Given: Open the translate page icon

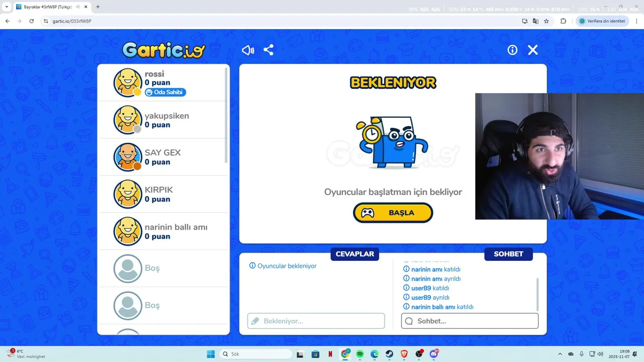Looking at the screenshot, I should 535,21.
